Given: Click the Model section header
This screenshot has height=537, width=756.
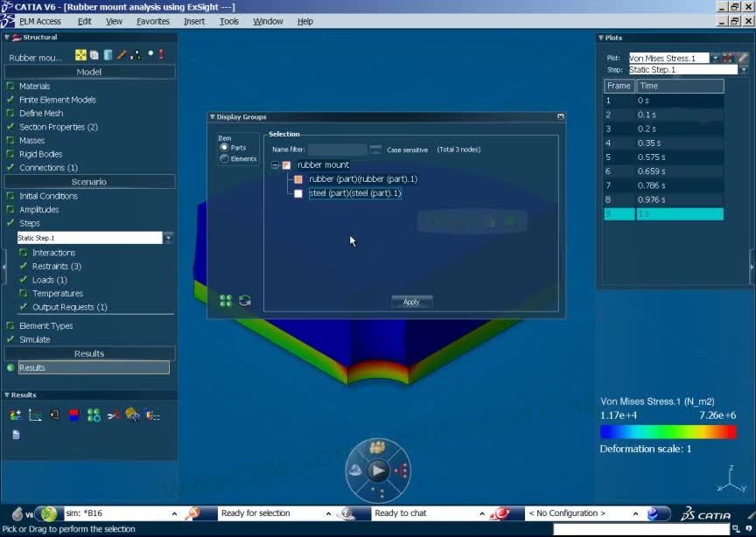Looking at the screenshot, I should [x=89, y=72].
